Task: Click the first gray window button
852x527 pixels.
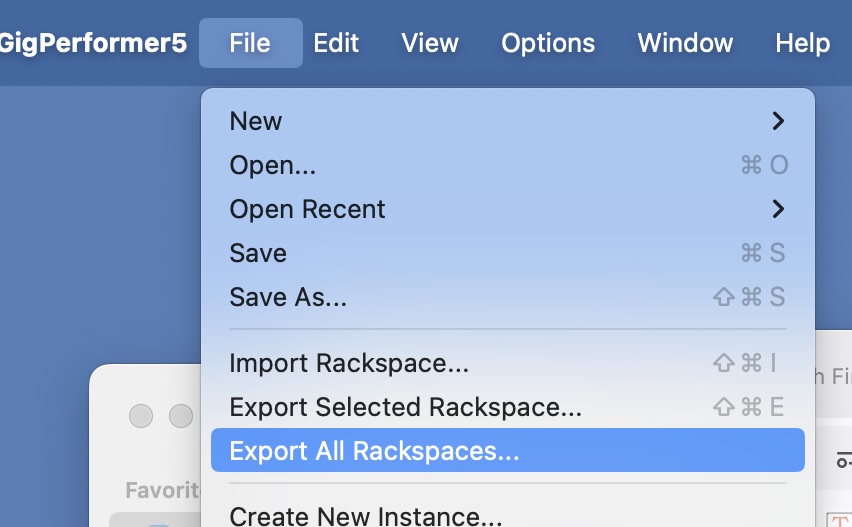Action: (141, 416)
